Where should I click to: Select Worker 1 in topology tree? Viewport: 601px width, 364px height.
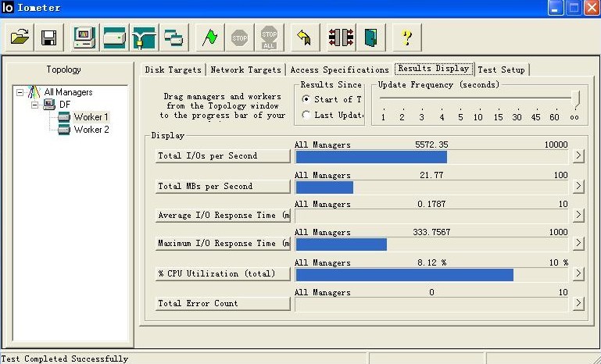91,117
